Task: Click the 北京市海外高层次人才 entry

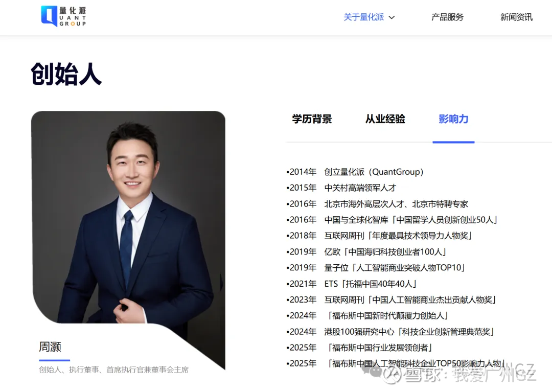Action: tap(377, 204)
